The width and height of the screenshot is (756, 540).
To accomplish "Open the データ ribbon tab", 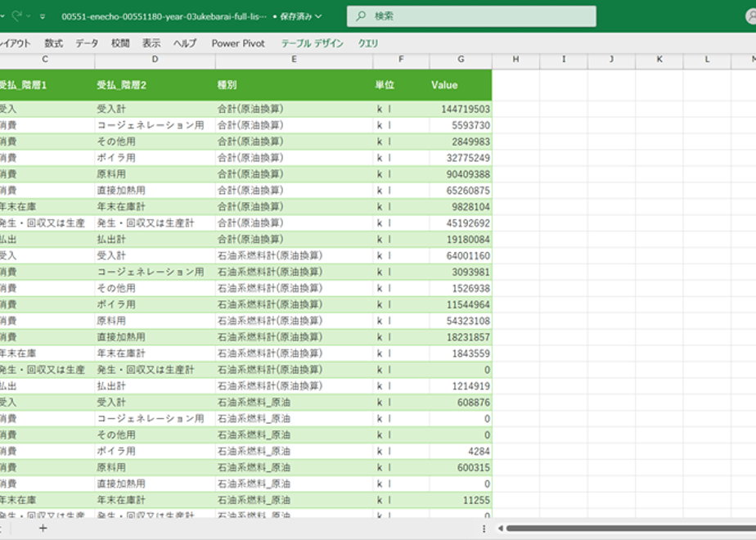I will tap(87, 43).
